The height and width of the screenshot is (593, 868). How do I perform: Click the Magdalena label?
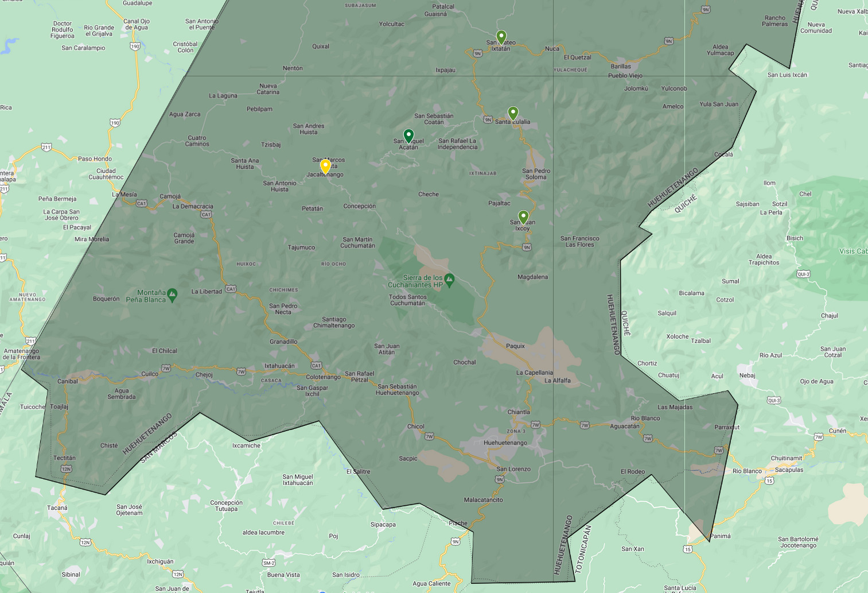point(532,277)
